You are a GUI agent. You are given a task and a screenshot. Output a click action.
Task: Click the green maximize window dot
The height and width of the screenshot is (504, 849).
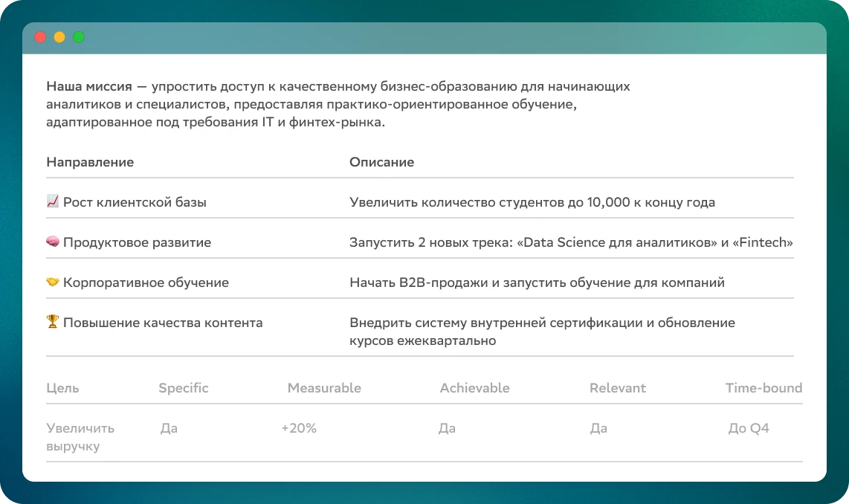pyautogui.click(x=79, y=37)
